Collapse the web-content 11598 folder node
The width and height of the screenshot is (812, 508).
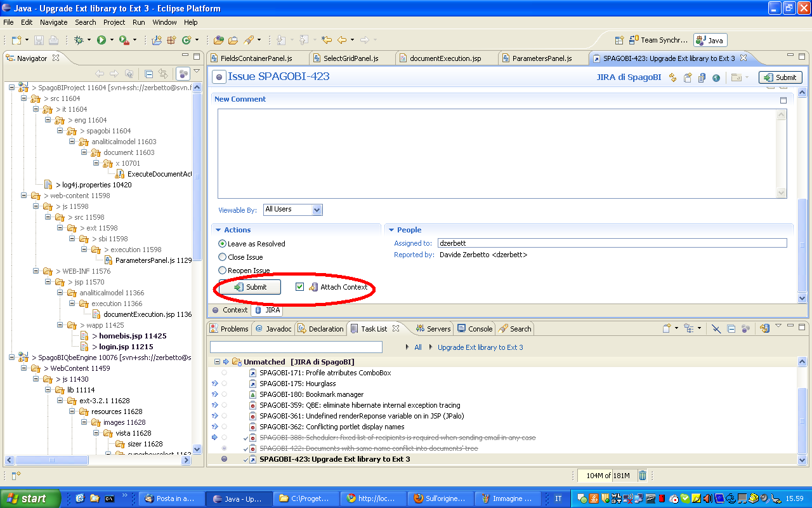coord(23,196)
